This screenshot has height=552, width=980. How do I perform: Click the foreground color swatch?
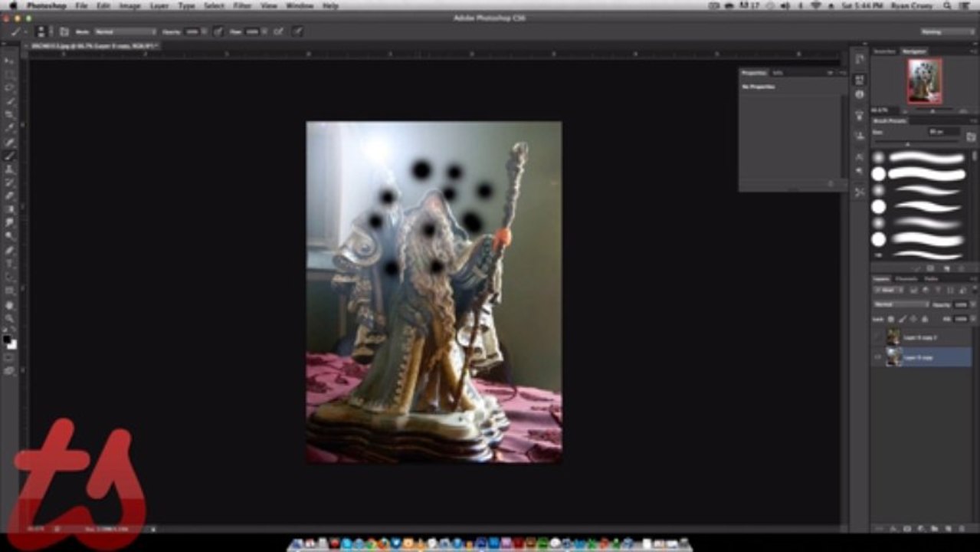tap(7, 338)
